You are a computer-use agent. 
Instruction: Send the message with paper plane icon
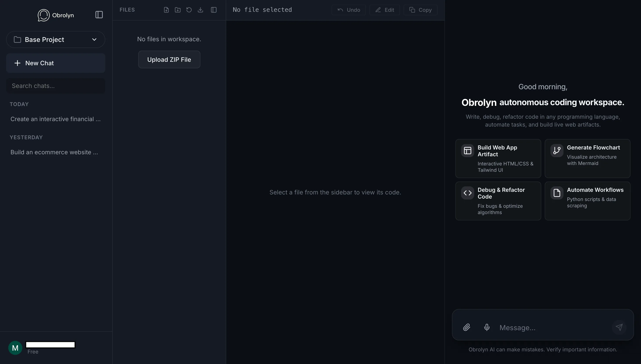[619, 327]
